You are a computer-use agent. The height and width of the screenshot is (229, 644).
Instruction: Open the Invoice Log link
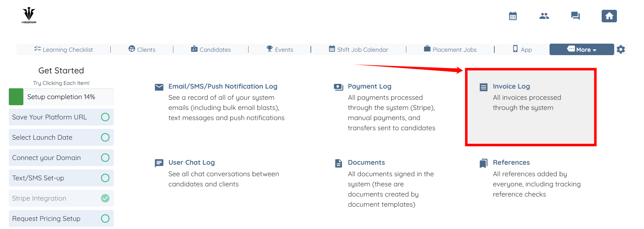click(x=511, y=86)
